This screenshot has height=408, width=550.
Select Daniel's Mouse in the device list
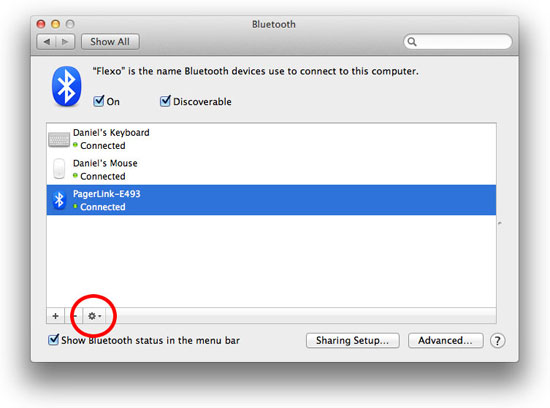[271, 170]
